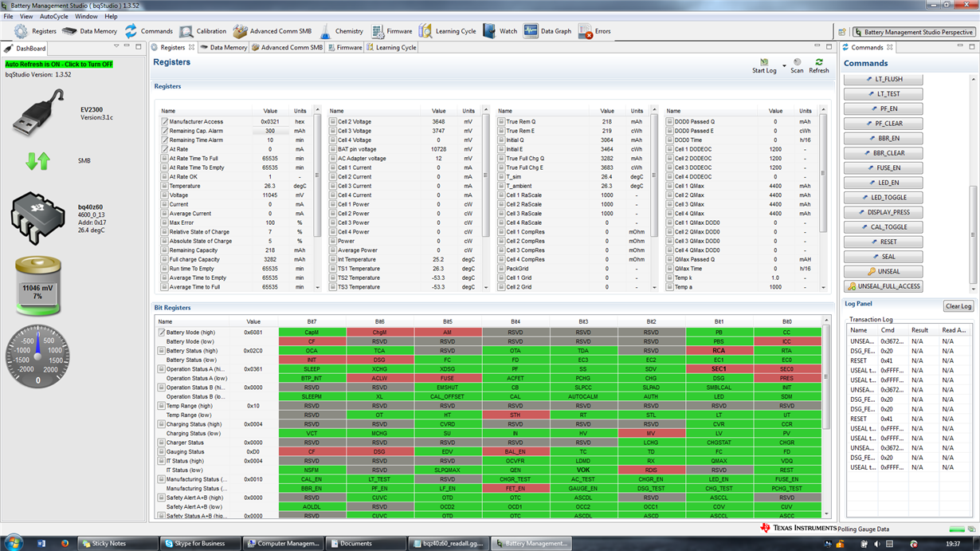This screenshot has width=980, height=551.
Task: Open Learning Cycle from the main toolbar
Action: point(447,31)
